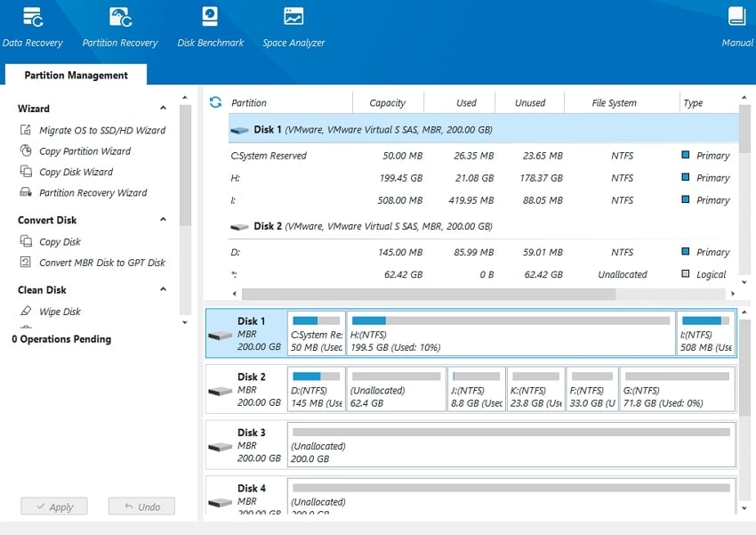This screenshot has width=756, height=535.
Task: Click the Disk 1 drive icon in the table
Action: (x=239, y=130)
